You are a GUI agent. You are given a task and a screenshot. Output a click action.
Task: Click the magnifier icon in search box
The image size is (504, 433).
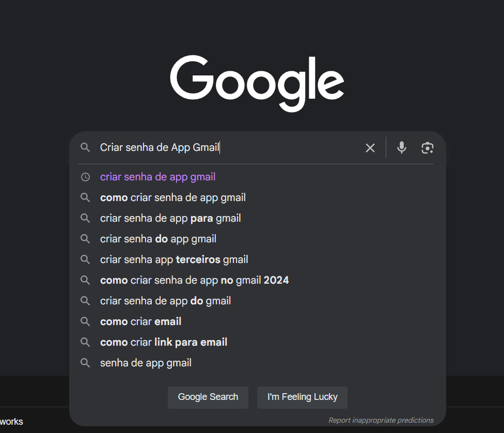coord(85,148)
